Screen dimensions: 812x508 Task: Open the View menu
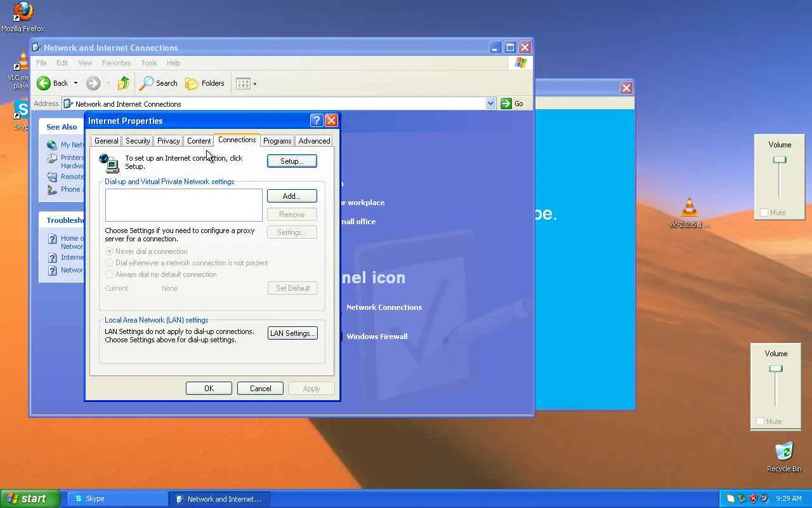85,63
